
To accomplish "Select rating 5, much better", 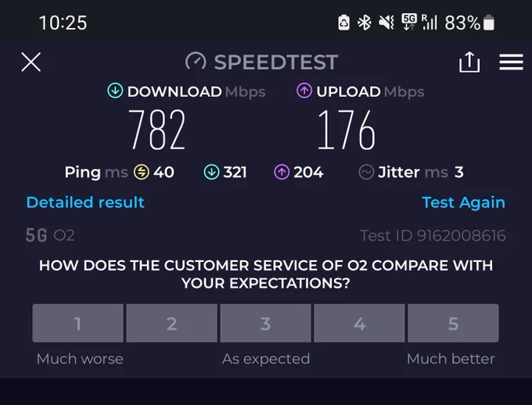I will click(453, 323).
